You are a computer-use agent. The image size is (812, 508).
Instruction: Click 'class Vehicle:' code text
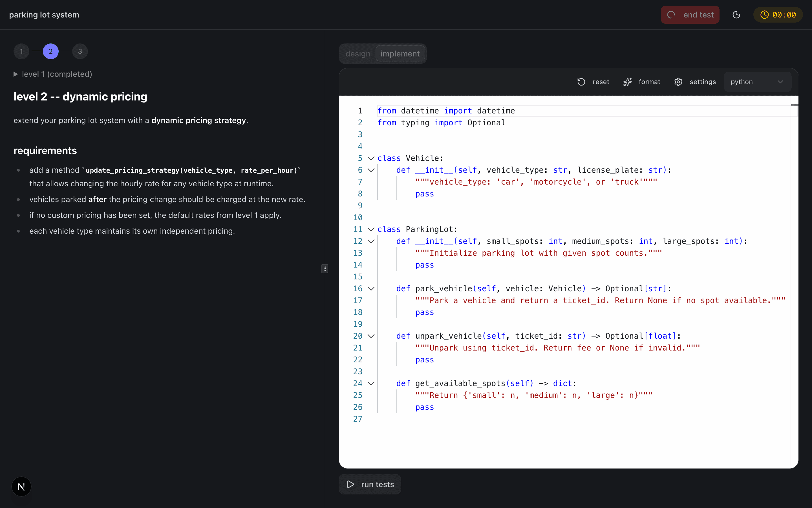tap(410, 158)
